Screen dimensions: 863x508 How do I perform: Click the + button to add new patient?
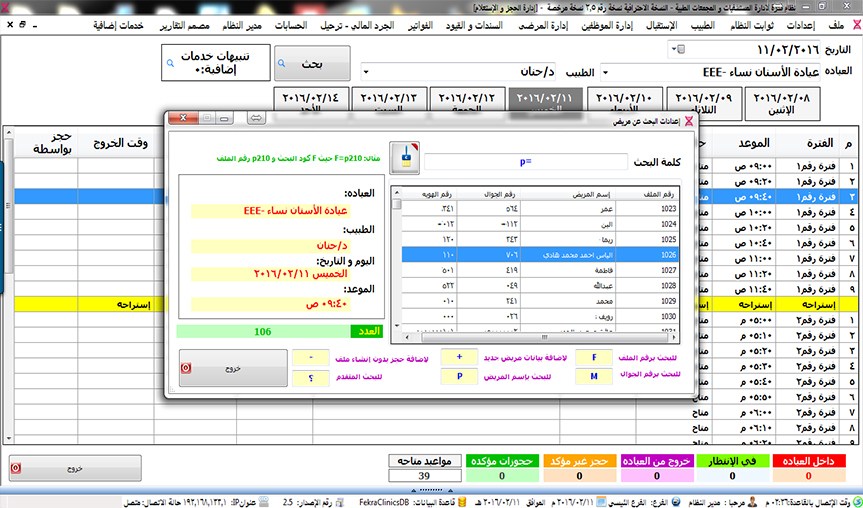pos(459,357)
